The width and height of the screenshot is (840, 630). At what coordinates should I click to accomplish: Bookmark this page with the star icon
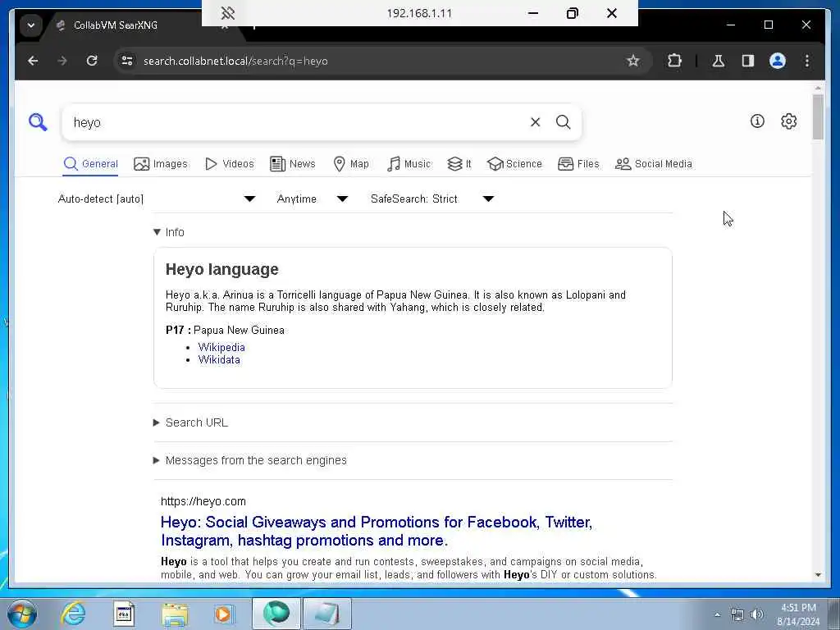[632, 61]
